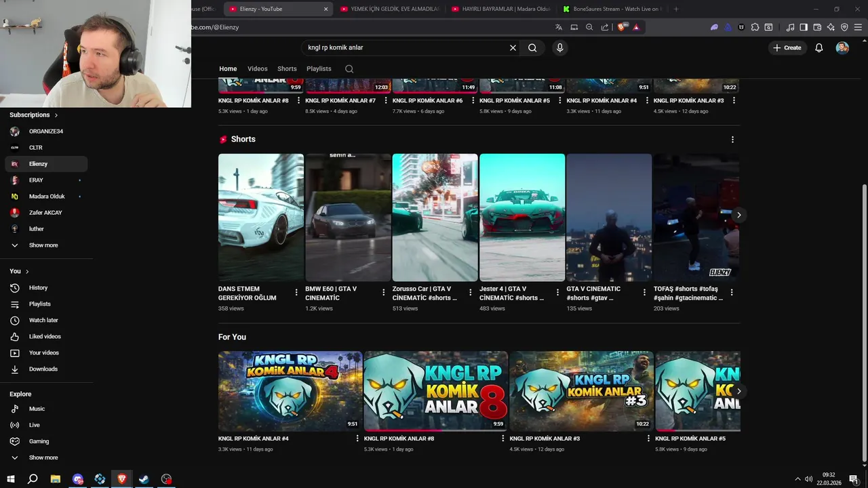868x488 pixels.
Task: Click into the YouTube search field
Action: click(x=406, y=47)
